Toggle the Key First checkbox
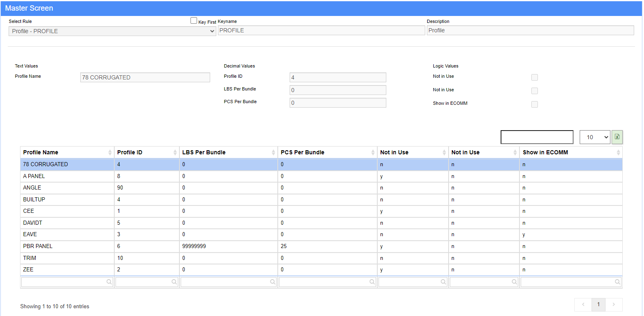The height and width of the screenshot is (316, 644). pos(194,20)
